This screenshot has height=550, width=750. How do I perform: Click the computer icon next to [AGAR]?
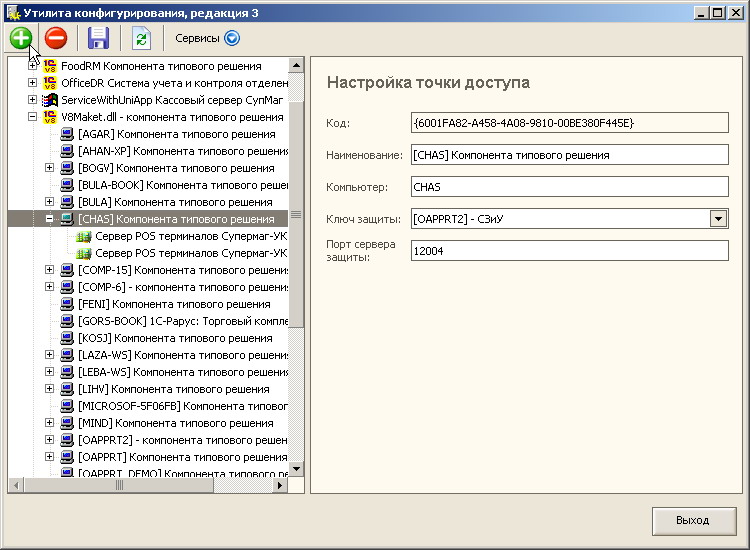tap(67, 134)
